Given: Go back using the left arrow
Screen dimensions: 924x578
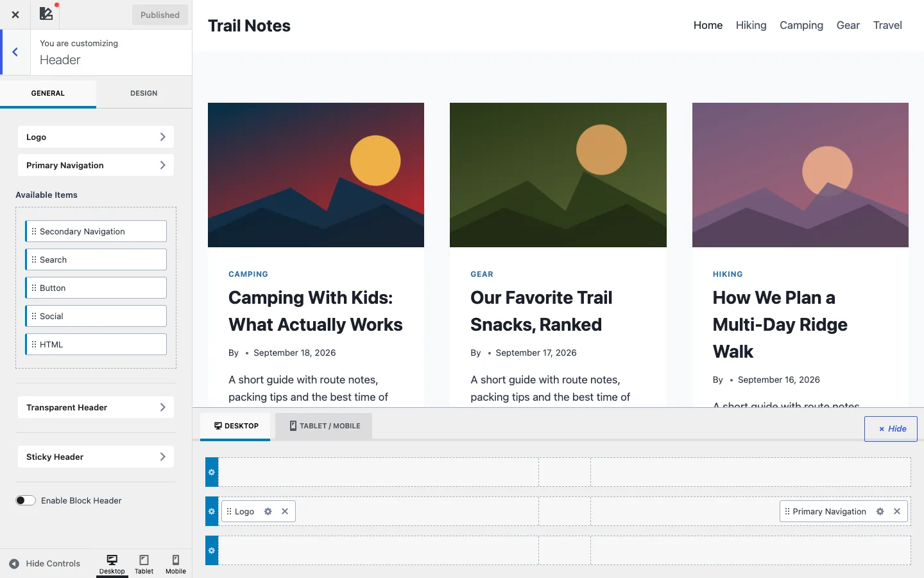Looking at the screenshot, I should click(15, 52).
